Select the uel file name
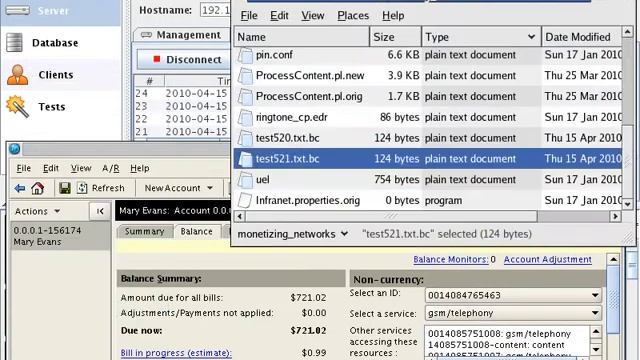The image size is (640, 360). point(262,180)
